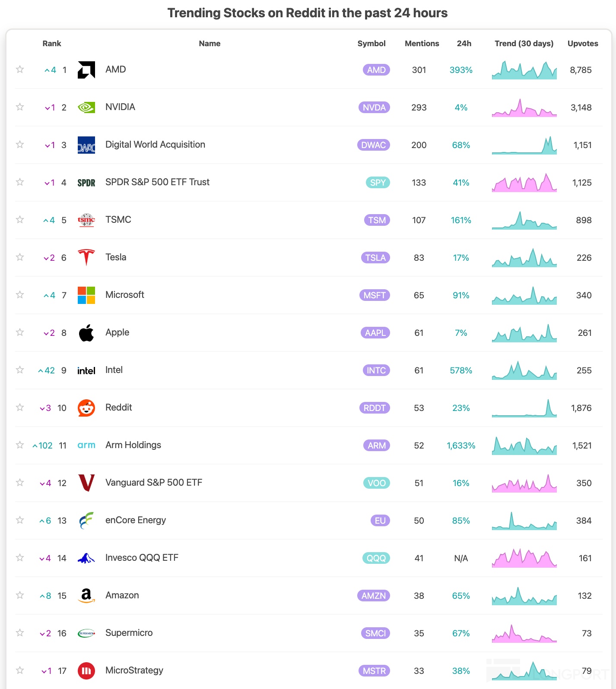Open the Digital World Acquisition link
This screenshot has height=689, width=616.
(x=155, y=145)
